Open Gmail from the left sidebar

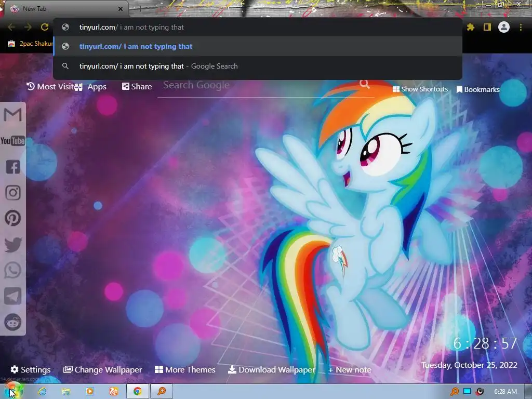tap(12, 115)
